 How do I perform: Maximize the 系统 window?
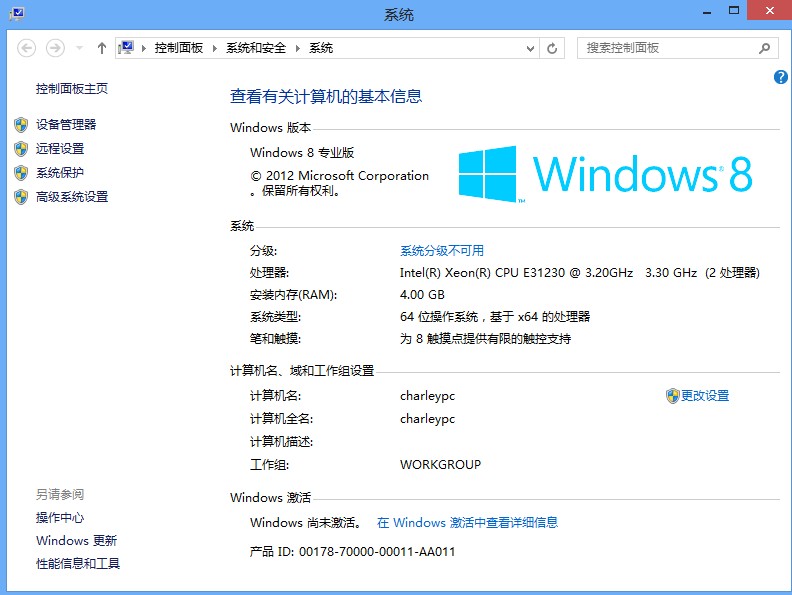(x=734, y=10)
